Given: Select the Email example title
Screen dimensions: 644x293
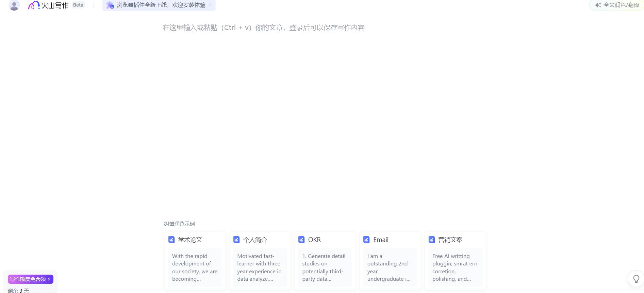Looking at the screenshot, I should click(x=381, y=240).
